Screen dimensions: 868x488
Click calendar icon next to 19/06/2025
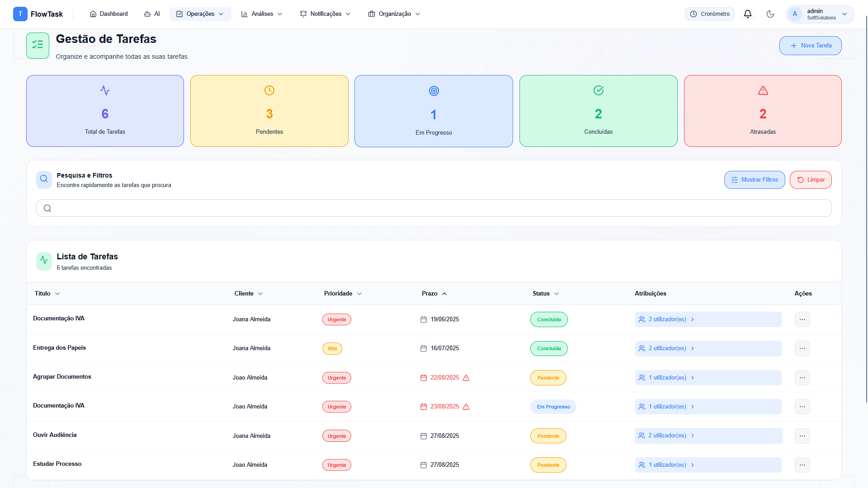(424, 319)
